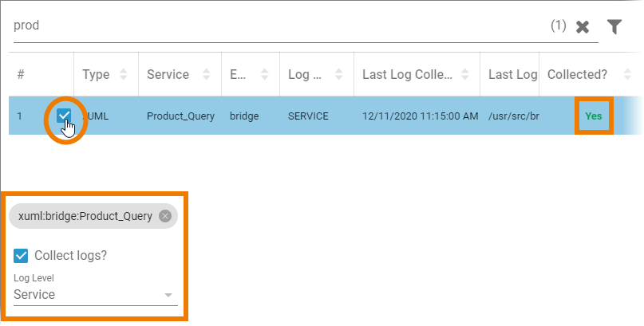Toggle the Collect logs? checkbox
This screenshot has height=326, width=644.
tap(22, 256)
